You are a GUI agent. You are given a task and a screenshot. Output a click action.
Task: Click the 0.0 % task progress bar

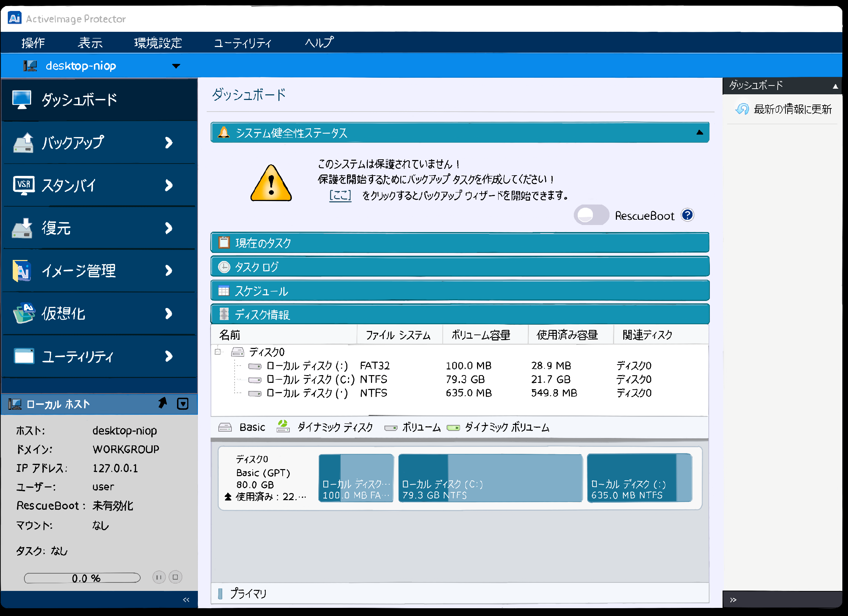click(x=82, y=578)
